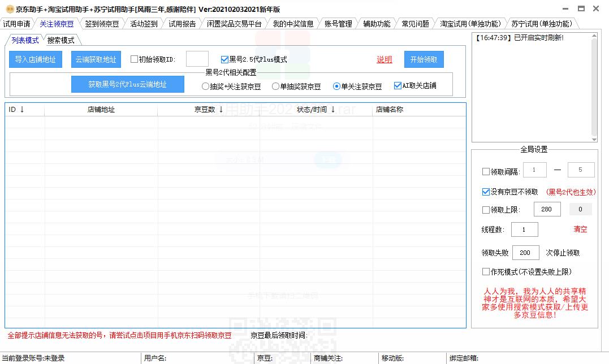This screenshot has height=364, width=609.
Task: Go to 试用报告 tab
Action: 182,24
